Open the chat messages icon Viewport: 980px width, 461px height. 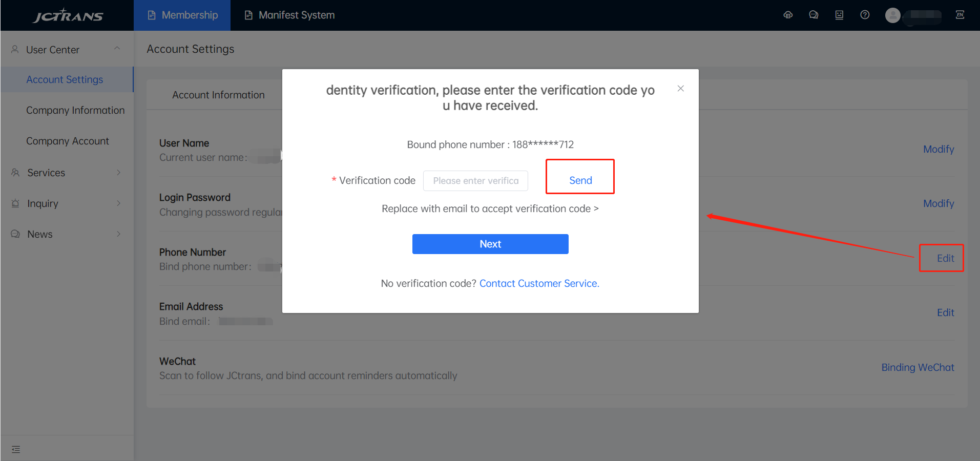(814, 15)
